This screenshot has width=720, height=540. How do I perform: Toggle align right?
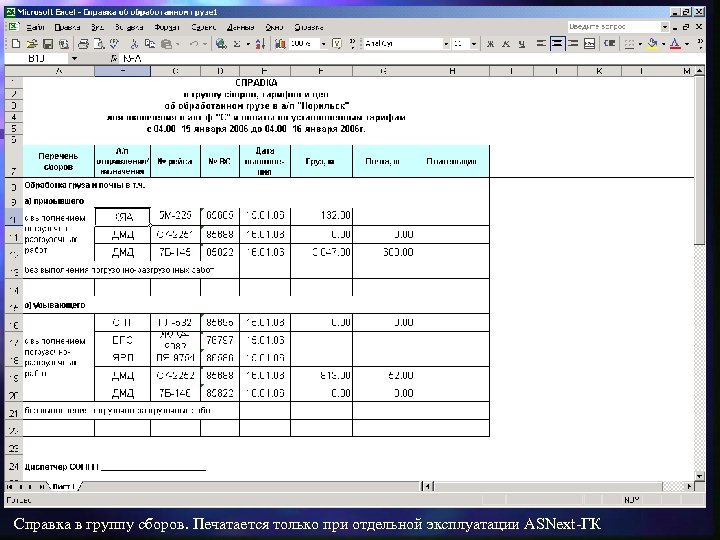coord(573,44)
